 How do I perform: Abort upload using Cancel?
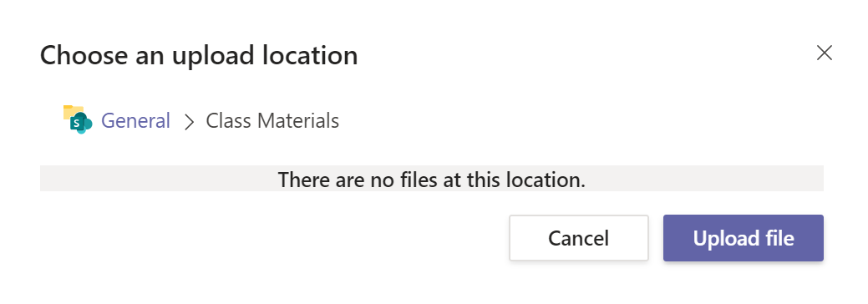[x=578, y=238]
